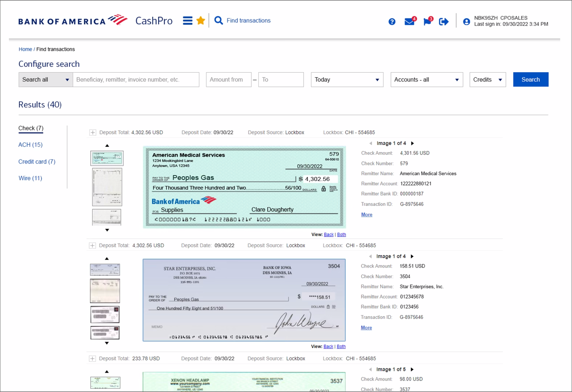Image resolution: width=572 pixels, height=392 pixels.
Task: Click the Find transactions magnifier icon
Action: (x=219, y=21)
